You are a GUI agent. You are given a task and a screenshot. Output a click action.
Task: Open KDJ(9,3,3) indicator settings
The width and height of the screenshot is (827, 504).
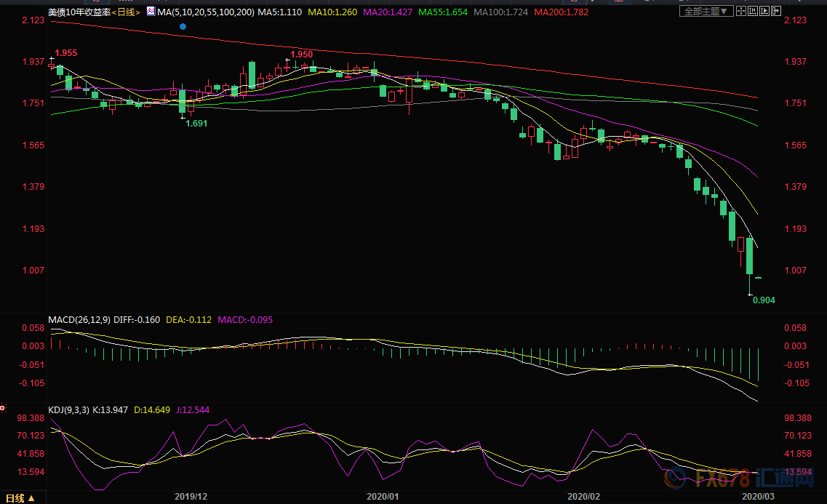[68, 410]
